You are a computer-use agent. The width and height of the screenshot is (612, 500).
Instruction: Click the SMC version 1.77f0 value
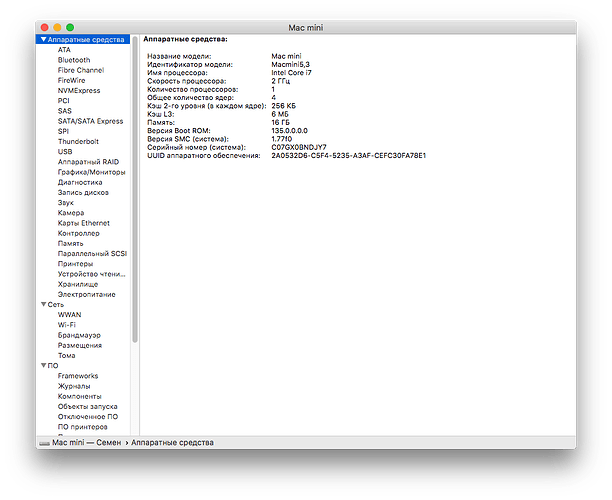point(281,139)
